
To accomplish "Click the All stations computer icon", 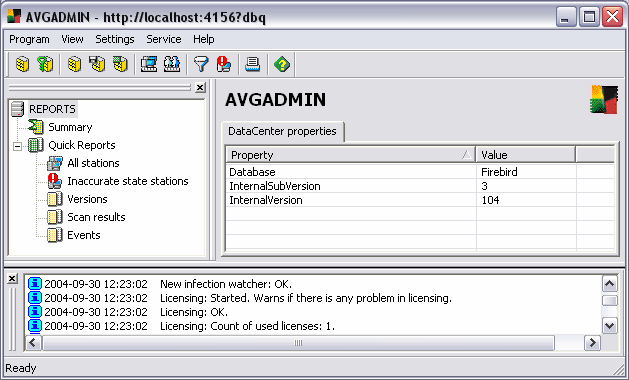I will coord(55,163).
